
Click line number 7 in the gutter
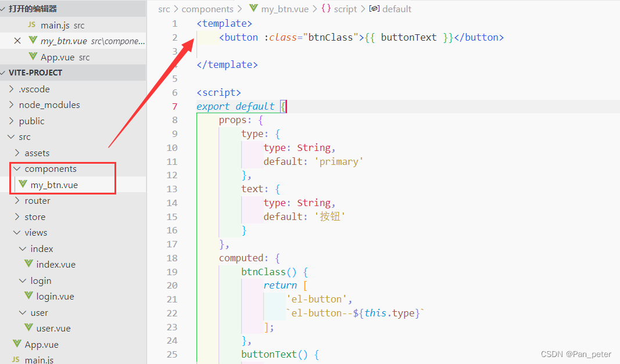pos(175,106)
